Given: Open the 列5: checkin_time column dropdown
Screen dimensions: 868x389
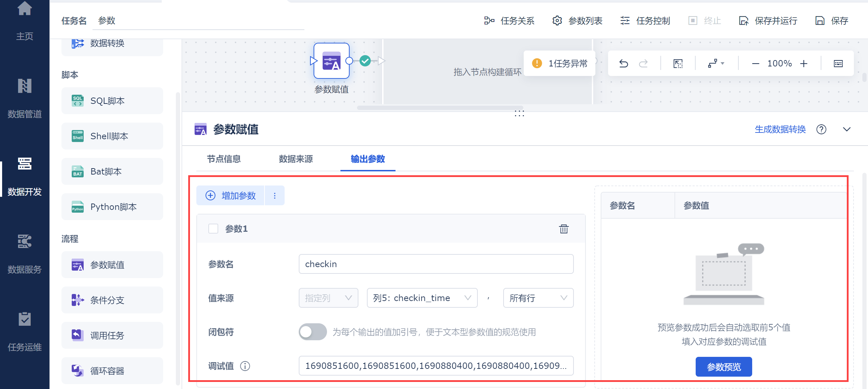Looking at the screenshot, I should click(x=422, y=298).
